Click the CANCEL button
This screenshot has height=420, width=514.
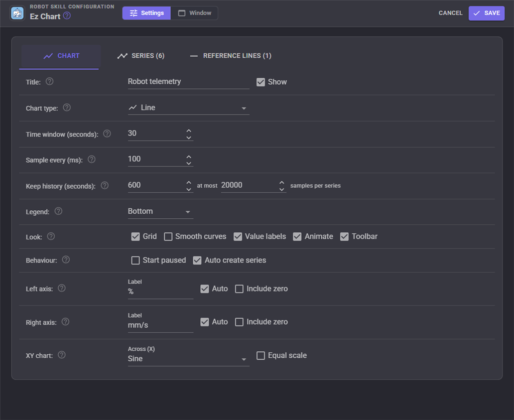(x=450, y=13)
